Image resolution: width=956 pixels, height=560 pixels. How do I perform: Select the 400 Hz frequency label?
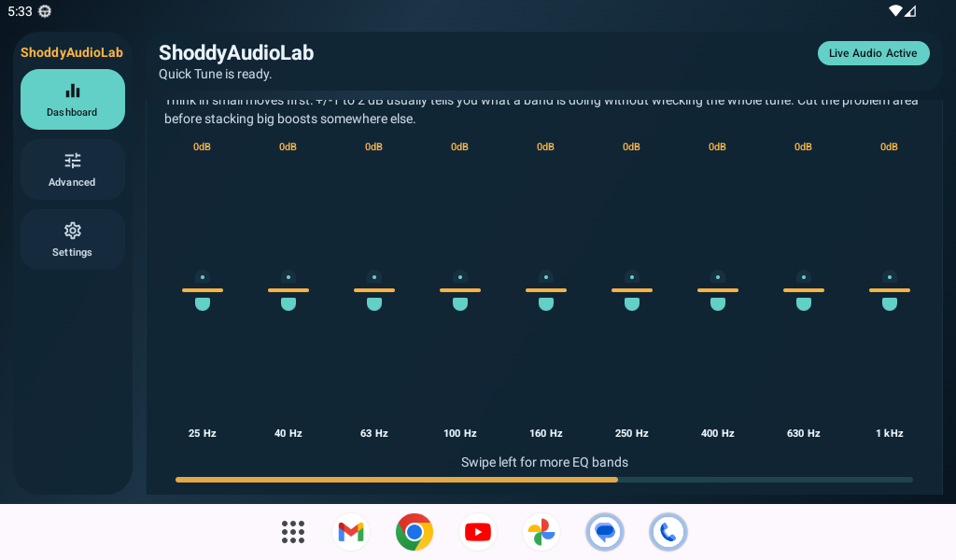(718, 433)
